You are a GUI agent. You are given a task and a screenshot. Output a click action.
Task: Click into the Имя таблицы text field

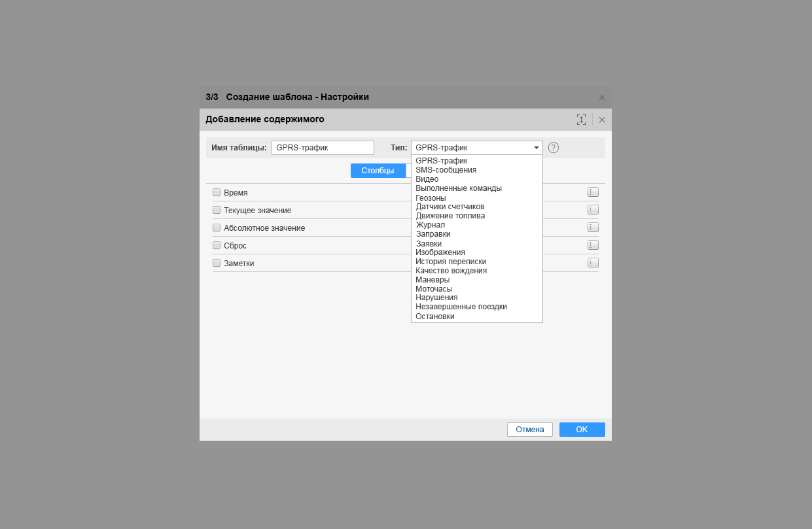323,148
